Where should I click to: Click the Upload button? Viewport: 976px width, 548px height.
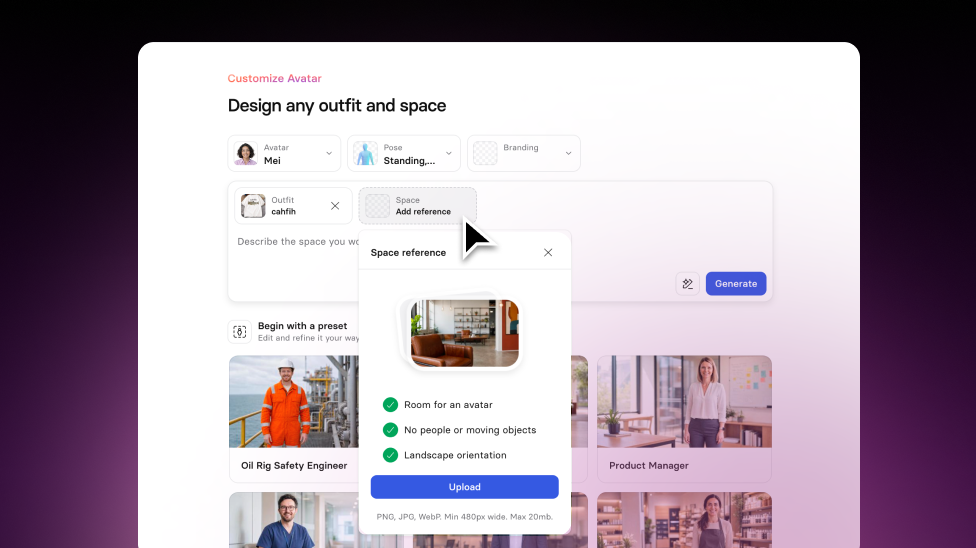coord(464,487)
